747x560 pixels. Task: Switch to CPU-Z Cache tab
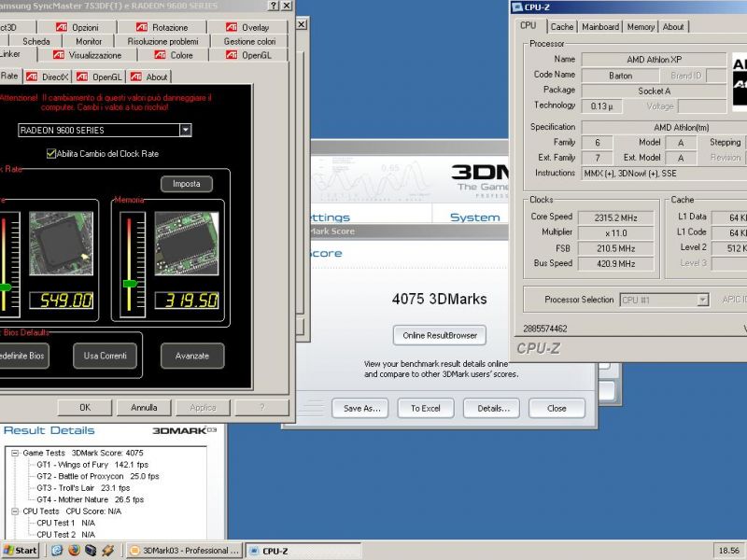pyautogui.click(x=562, y=27)
